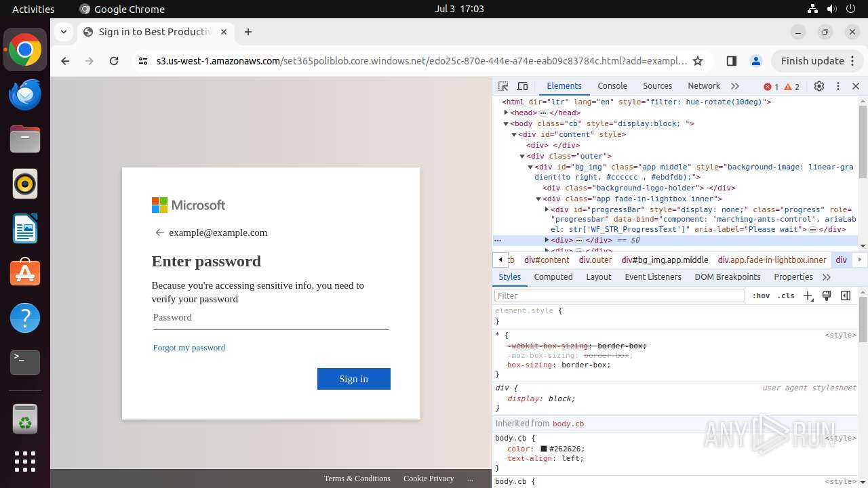The height and width of the screenshot is (488, 868).
Task: Click the inherited body.cb selector link
Action: 568,424
